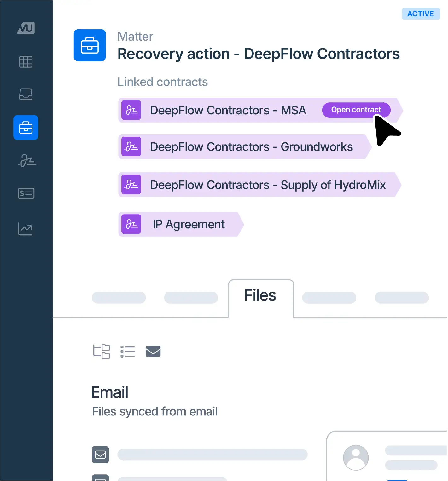Viewport: 448px width, 481px height.
Task: Open the billing dollar sidebar icon
Action: [x=26, y=193]
